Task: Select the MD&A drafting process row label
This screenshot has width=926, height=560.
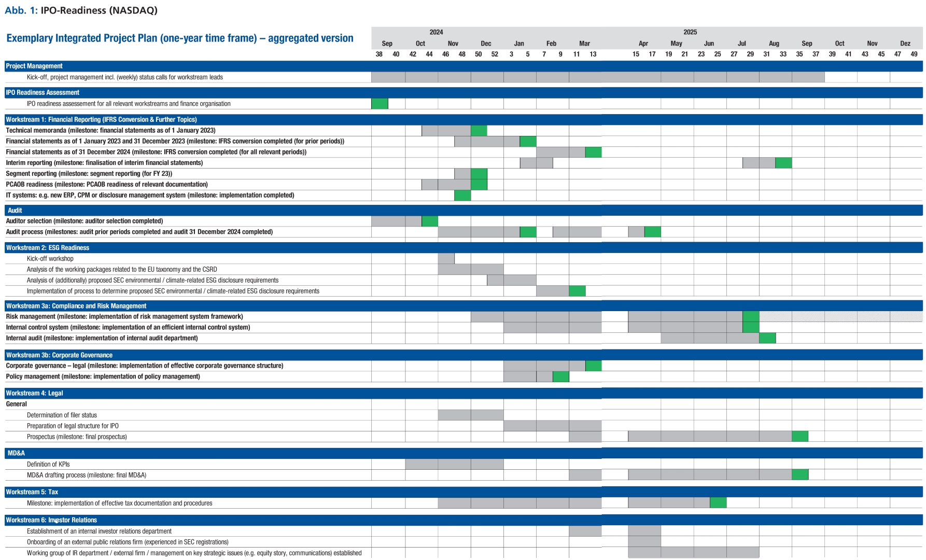Action: coord(87,475)
